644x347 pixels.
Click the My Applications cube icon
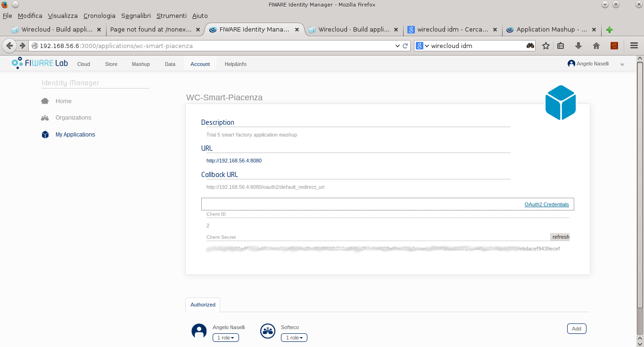pyautogui.click(x=45, y=135)
